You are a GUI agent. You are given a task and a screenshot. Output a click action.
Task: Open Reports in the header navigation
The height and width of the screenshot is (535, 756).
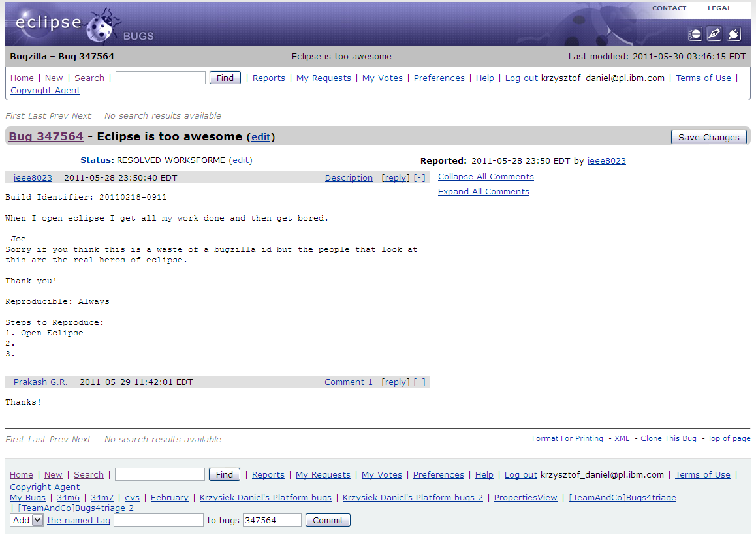pyautogui.click(x=268, y=78)
